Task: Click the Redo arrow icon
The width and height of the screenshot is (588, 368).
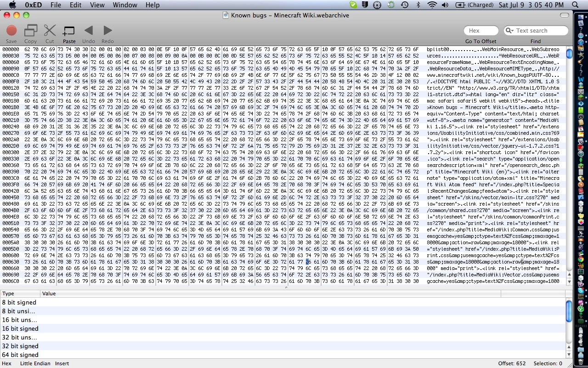Action: pos(107,30)
